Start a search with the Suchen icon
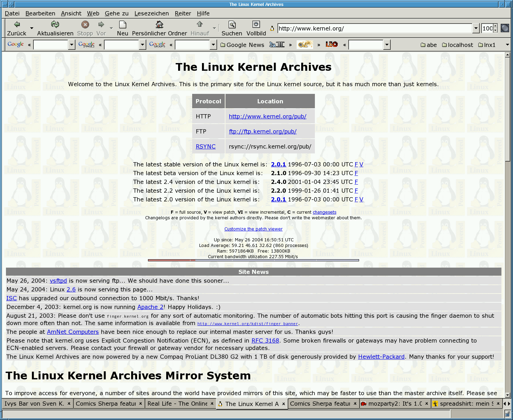 click(232, 25)
